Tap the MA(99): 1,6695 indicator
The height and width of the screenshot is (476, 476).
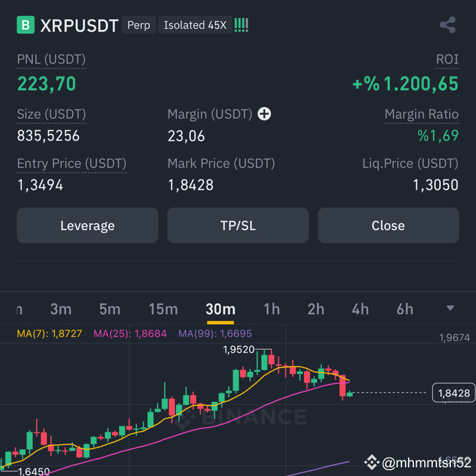pos(215,333)
